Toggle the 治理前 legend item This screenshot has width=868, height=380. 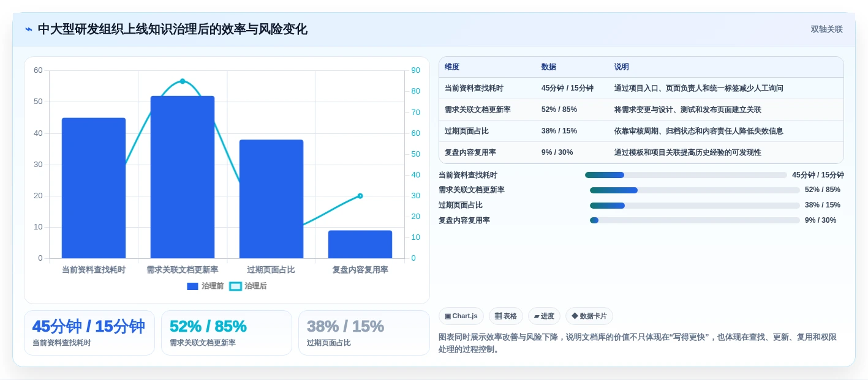[205, 286]
